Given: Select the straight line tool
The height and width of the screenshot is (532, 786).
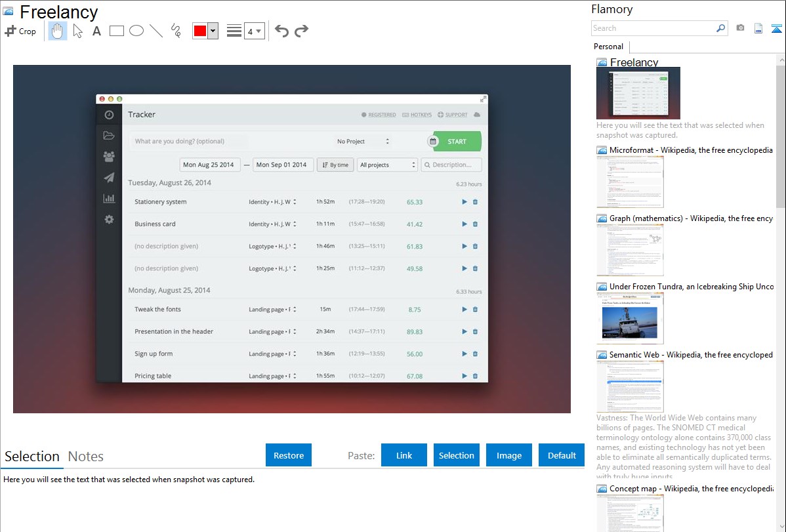Looking at the screenshot, I should point(156,31).
